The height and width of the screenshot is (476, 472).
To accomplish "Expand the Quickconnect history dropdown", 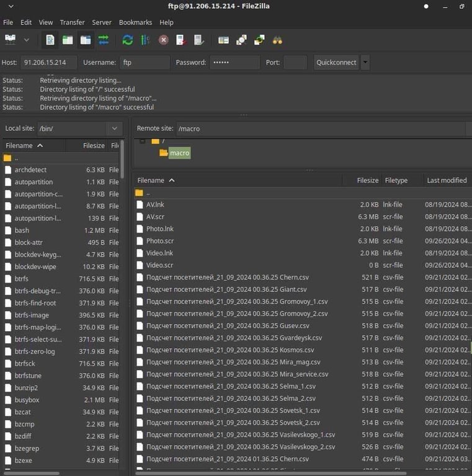I will pyautogui.click(x=365, y=63).
